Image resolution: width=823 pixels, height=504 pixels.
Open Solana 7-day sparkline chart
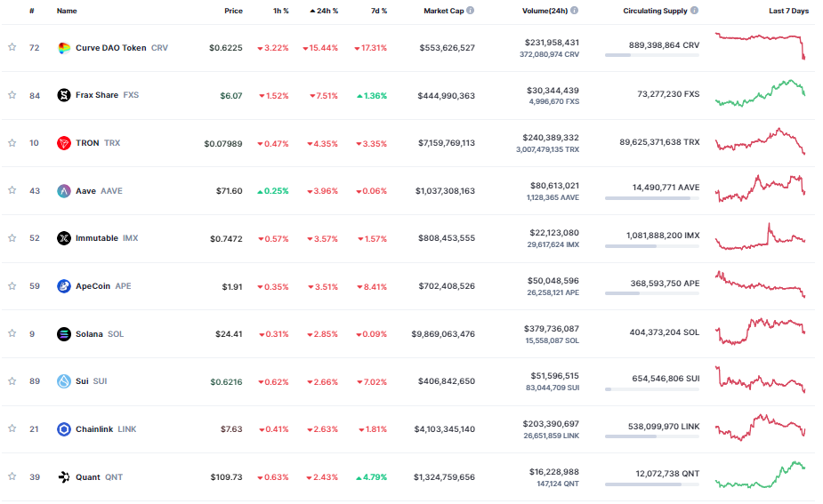(x=760, y=331)
